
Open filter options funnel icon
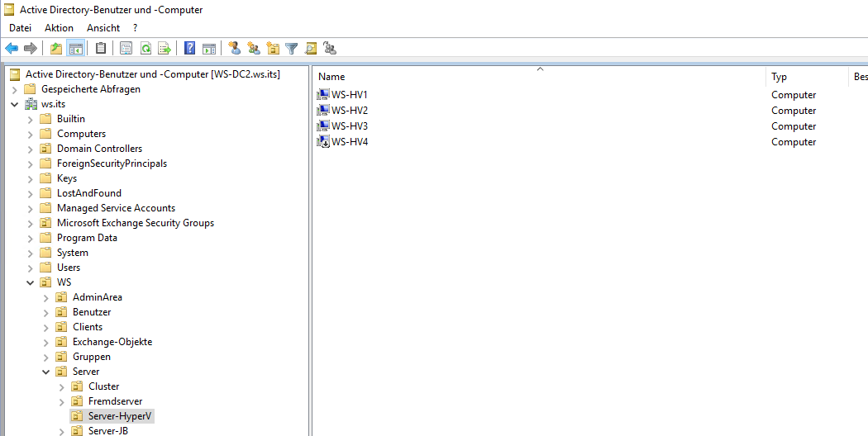pyautogui.click(x=292, y=49)
